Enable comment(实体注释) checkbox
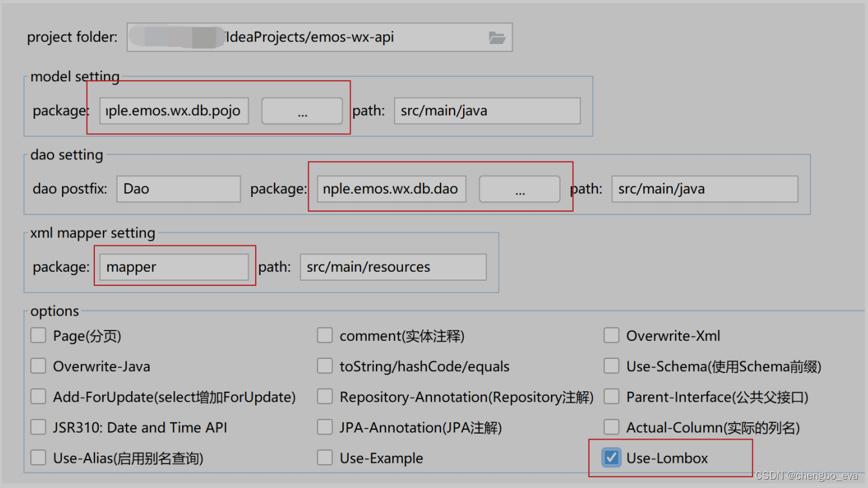The image size is (868, 488). coord(325,336)
